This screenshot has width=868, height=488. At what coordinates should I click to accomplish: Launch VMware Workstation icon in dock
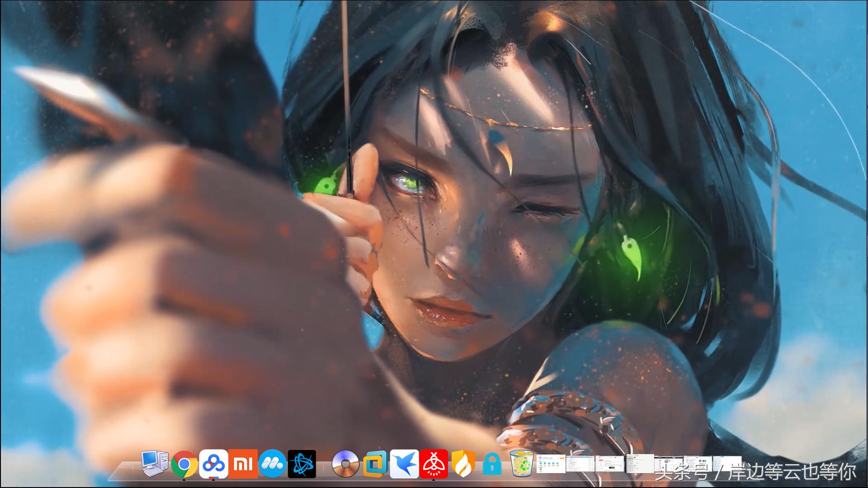tap(375, 464)
